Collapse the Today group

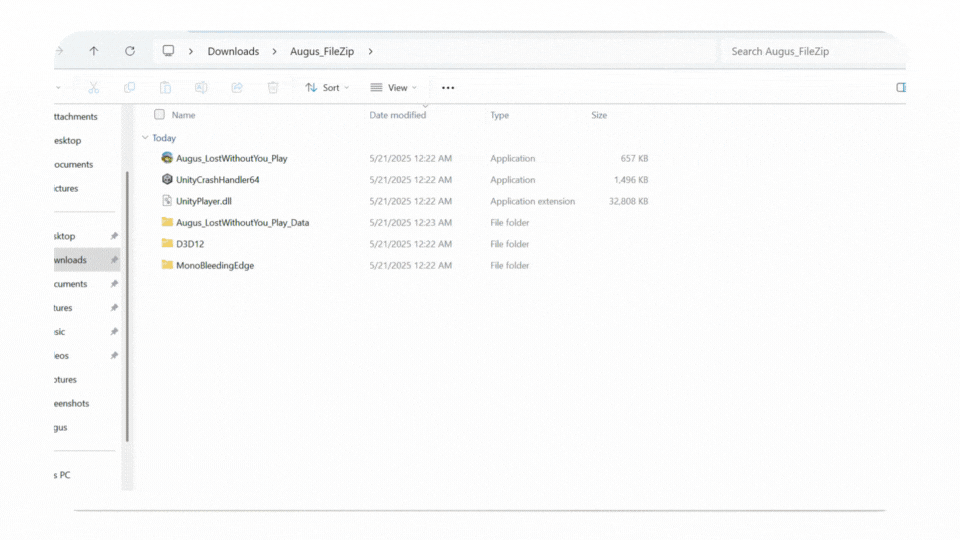[x=145, y=138]
